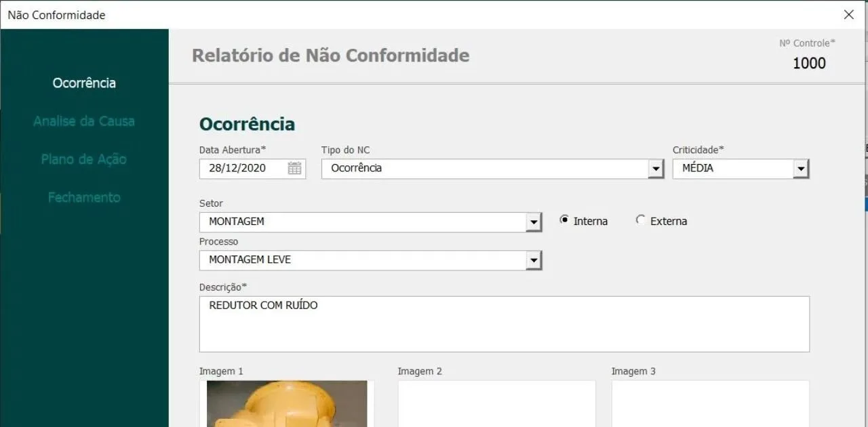868x427 pixels.
Task: Expand the Tipo do NC dropdown
Action: (655, 168)
